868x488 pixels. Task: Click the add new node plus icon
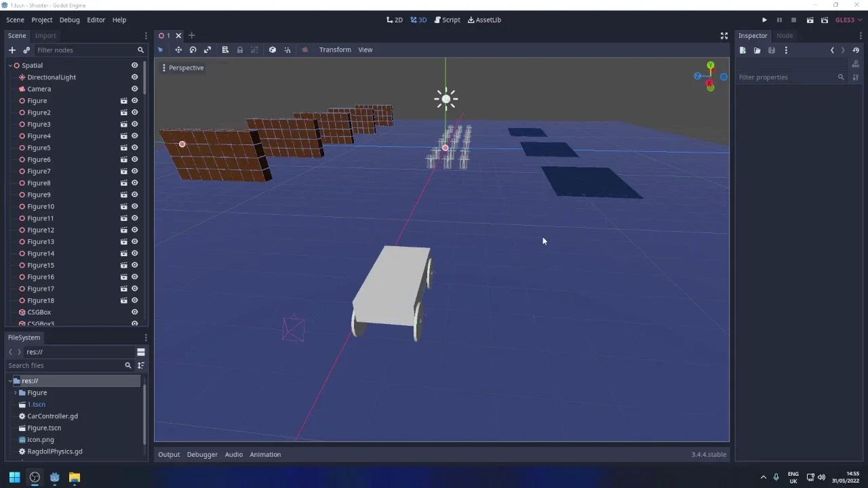point(12,50)
